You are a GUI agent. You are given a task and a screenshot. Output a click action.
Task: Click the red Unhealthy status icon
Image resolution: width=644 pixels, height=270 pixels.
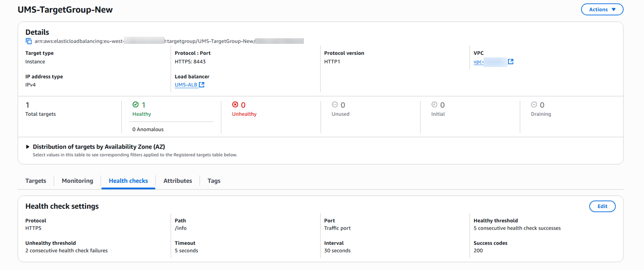tap(235, 105)
